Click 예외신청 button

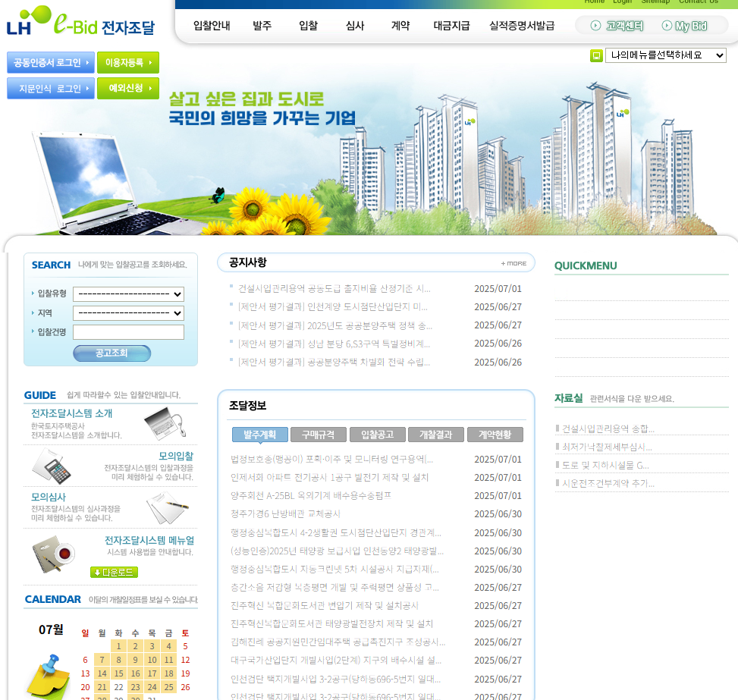[128, 89]
